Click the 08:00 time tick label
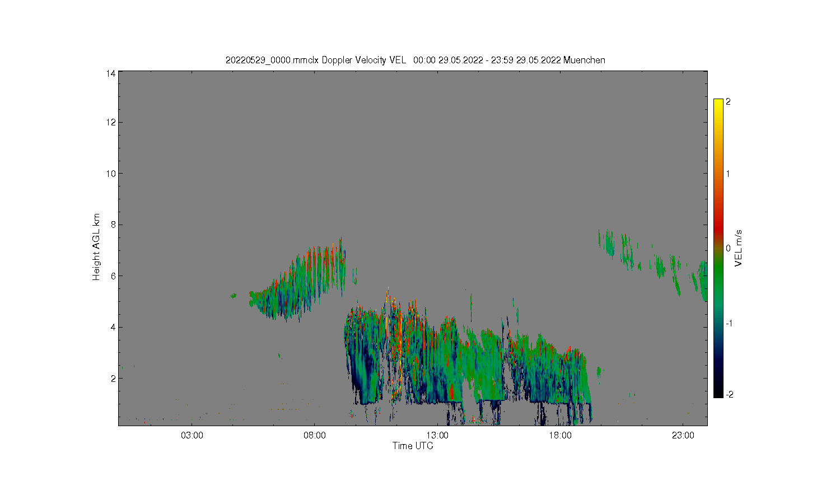The image size is (840, 504). pos(315,436)
